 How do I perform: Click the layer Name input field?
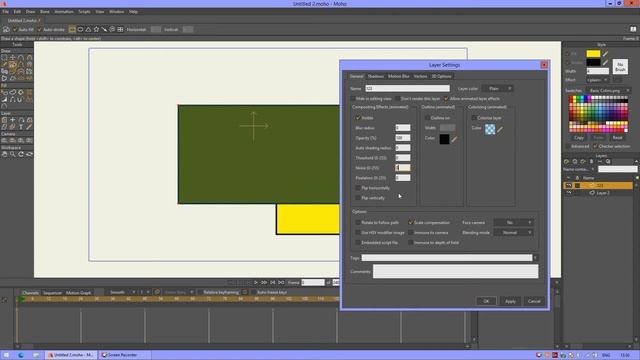(407, 89)
